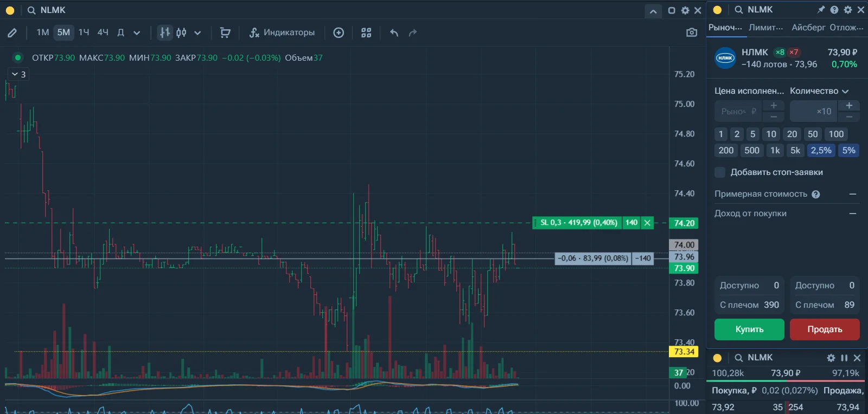The width and height of the screenshot is (868, 414).
Task: Decrease quantity with minus stepper
Action: tap(849, 117)
